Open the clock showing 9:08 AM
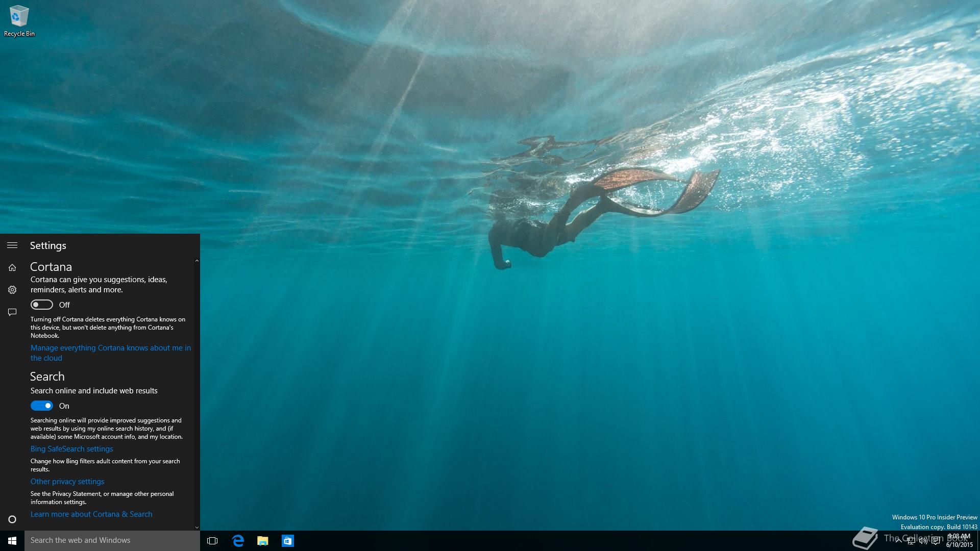 tap(960, 540)
